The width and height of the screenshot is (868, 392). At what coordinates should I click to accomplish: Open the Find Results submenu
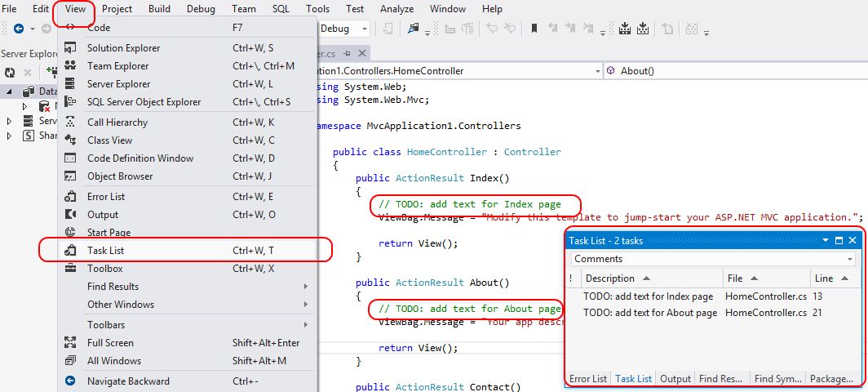188,287
